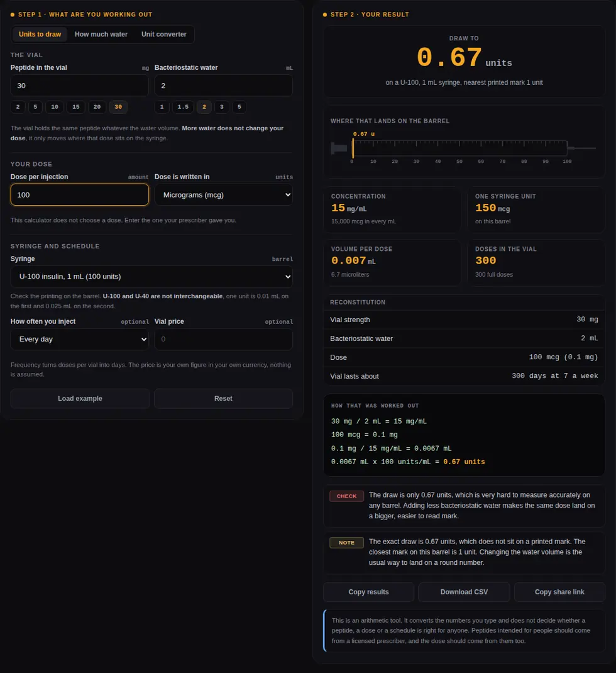Click the Load example button
The image size is (616, 673).
80,398
